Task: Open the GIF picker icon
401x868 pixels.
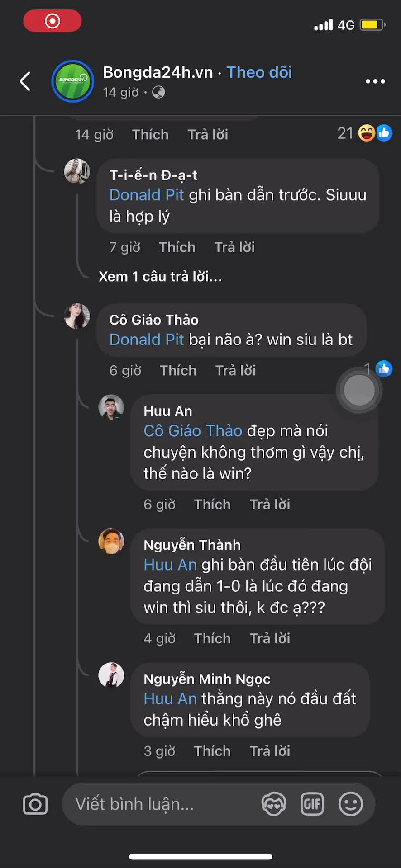Action: [x=312, y=804]
